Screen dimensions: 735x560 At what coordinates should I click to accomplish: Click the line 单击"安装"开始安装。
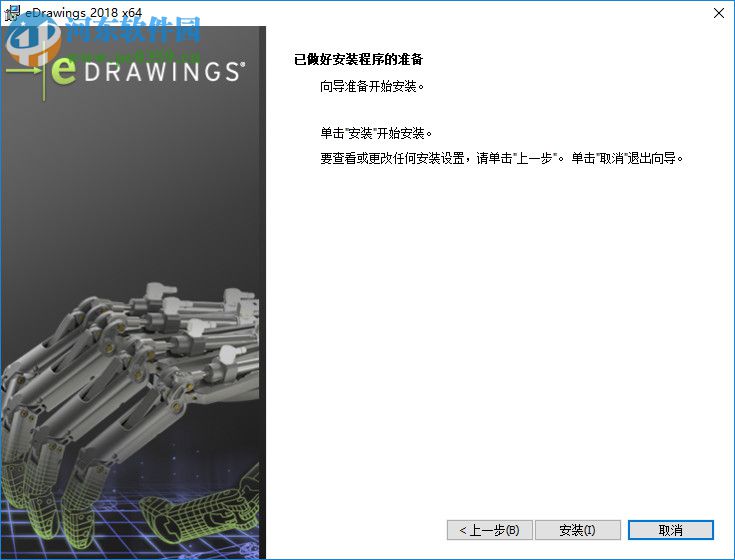[376, 134]
